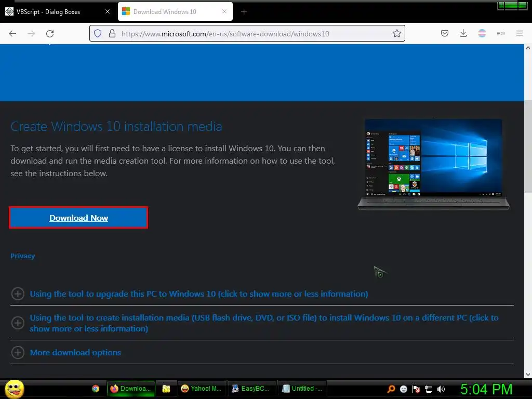The height and width of the screenshot is (399, 532).
Task: Open the volume speaker tray icon
Action: [x=441, y=389]
